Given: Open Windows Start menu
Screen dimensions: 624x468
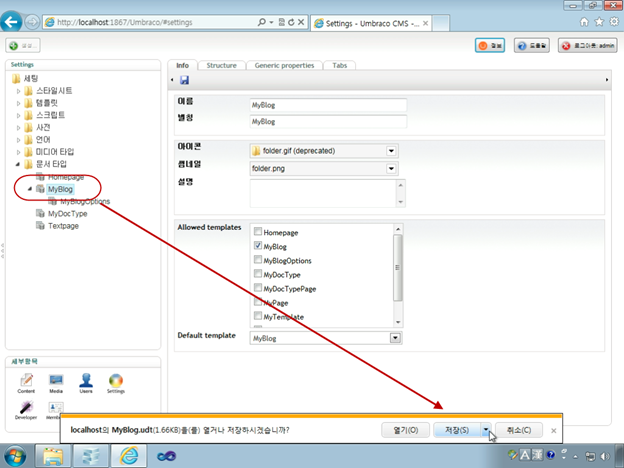Looking at the screenshot, I should [x=14, y=456].
